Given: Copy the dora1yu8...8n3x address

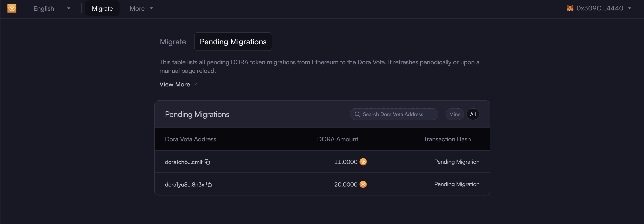Looking at the screenshot, I should coord(209,184).
